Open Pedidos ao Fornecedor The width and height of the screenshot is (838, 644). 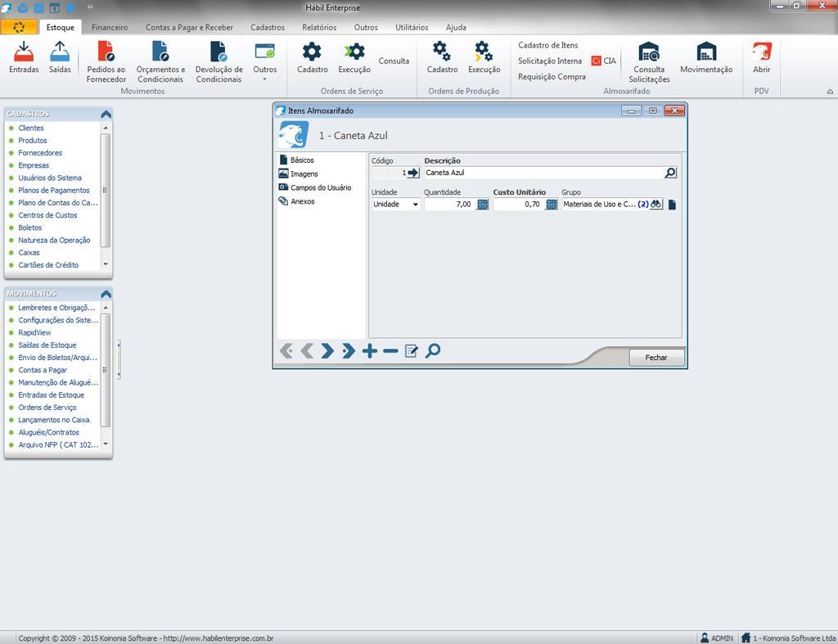click(106, 62)
